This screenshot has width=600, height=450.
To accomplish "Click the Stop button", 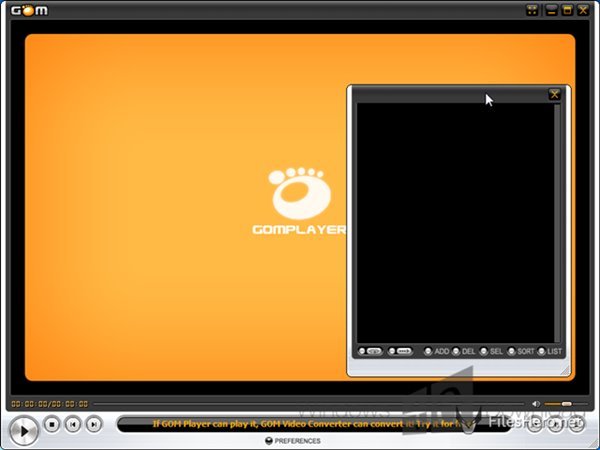I will point(52,424).
